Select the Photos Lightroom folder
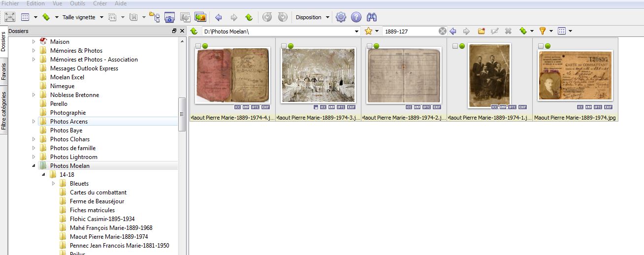 click(x=73, y=157)
